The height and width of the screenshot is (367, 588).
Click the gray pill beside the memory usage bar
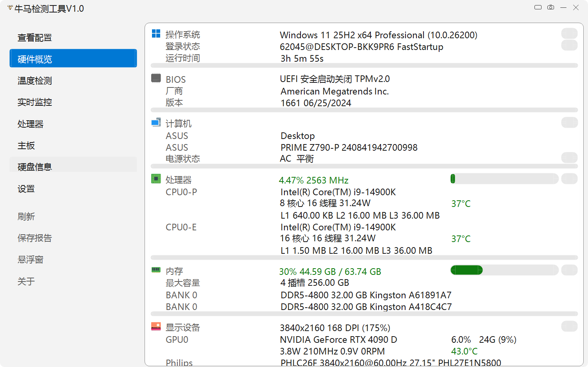click(569, 270)
